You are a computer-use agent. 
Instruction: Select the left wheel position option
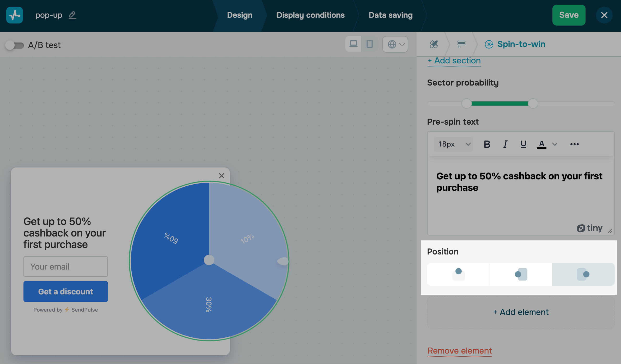point(521,274)
